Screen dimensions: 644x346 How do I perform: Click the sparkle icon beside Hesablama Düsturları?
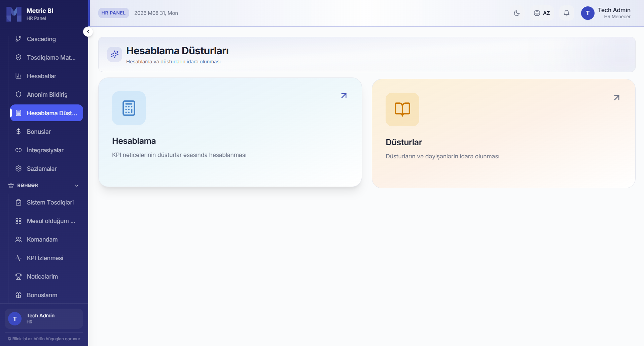pyautogui.click(x=115, y=54)
